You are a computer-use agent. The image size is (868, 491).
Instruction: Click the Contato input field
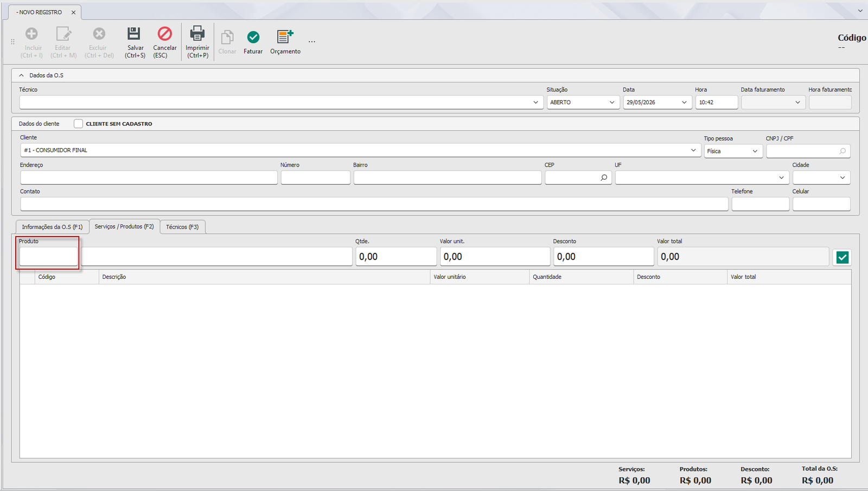(374, 204)
